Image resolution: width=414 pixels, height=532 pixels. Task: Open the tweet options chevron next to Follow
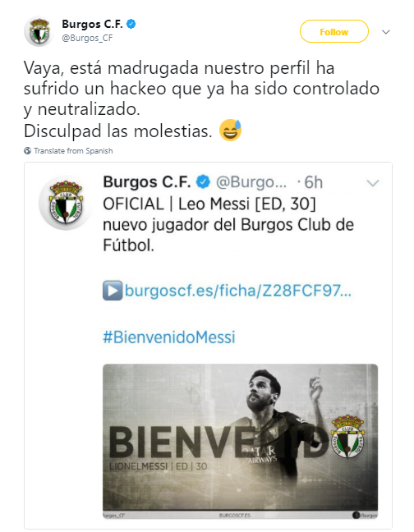[x=386, y=32]
